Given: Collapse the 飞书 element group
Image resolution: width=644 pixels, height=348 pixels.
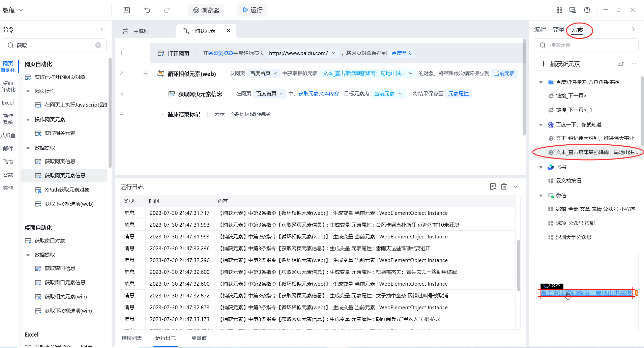Looking at the screenshot, I should tap(541, 167).
